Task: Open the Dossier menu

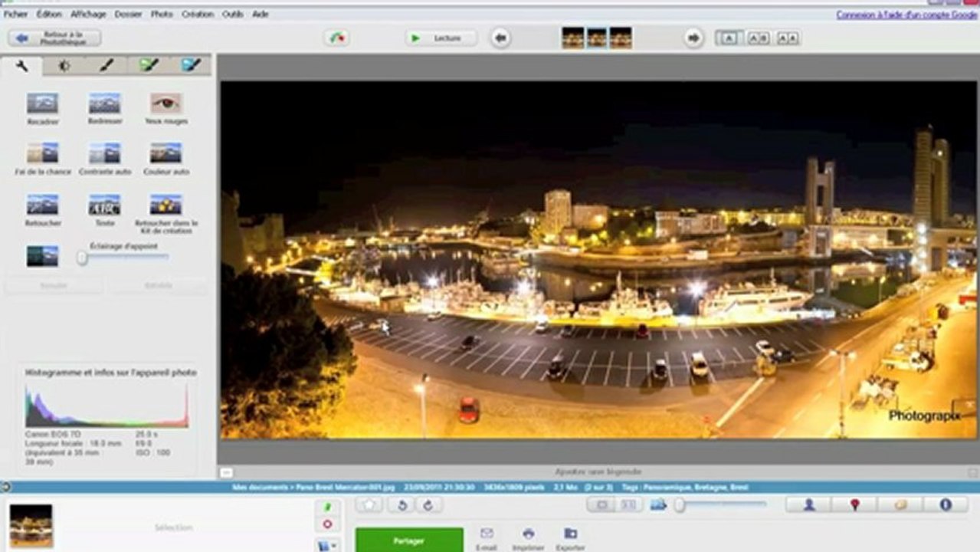Action: click(x=128, y=14)
